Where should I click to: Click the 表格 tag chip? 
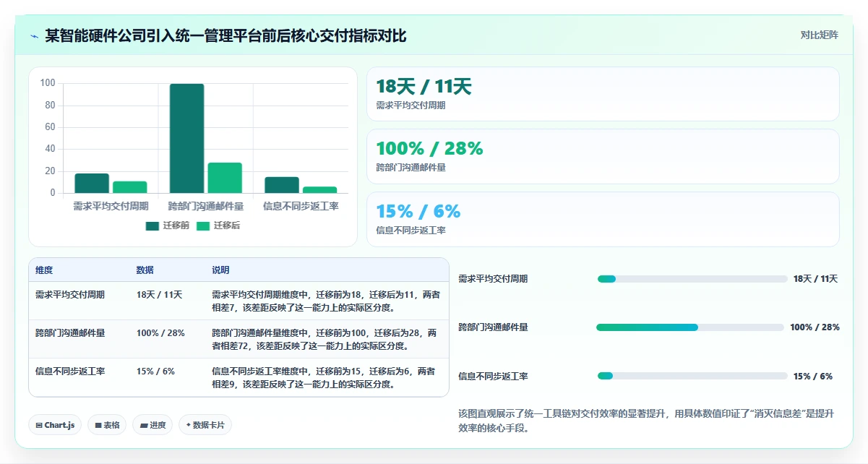click(107, 425)
